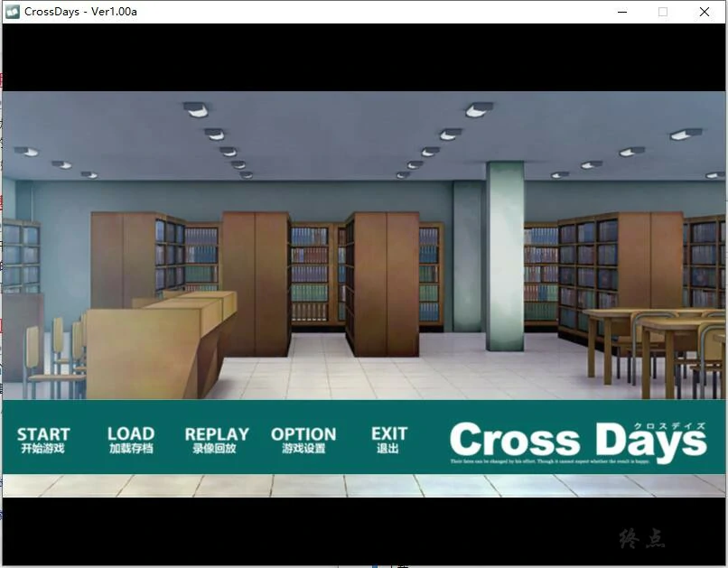
Task: Select REPLAY to view recorded playback
Action: tap(216, 433)
